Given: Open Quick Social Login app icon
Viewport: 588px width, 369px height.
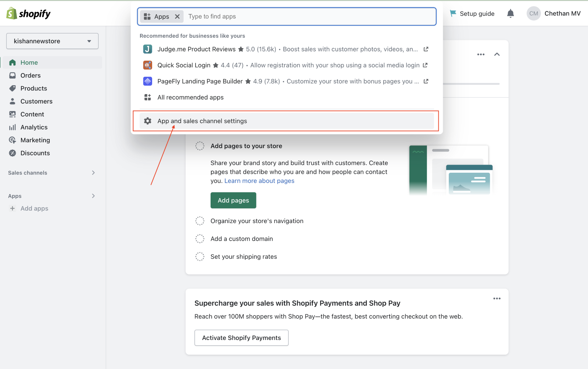Looking at the screenshot, I should [147, 65].
